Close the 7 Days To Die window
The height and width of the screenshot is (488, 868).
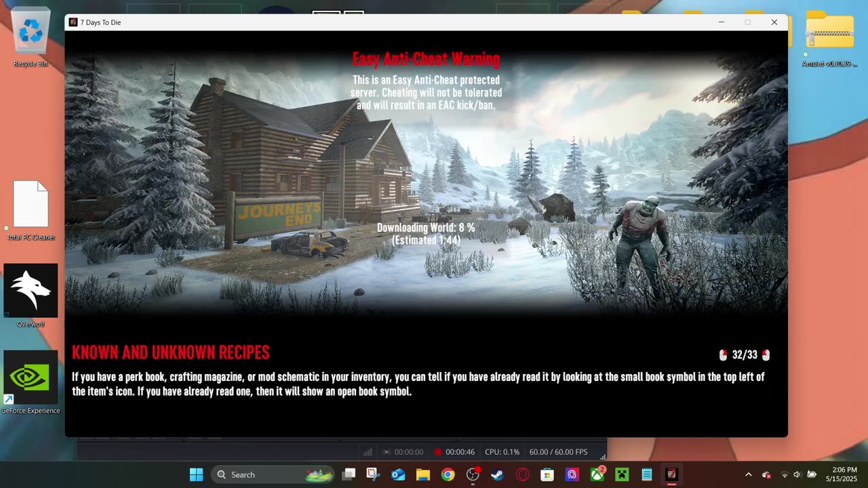click(774, 22)
